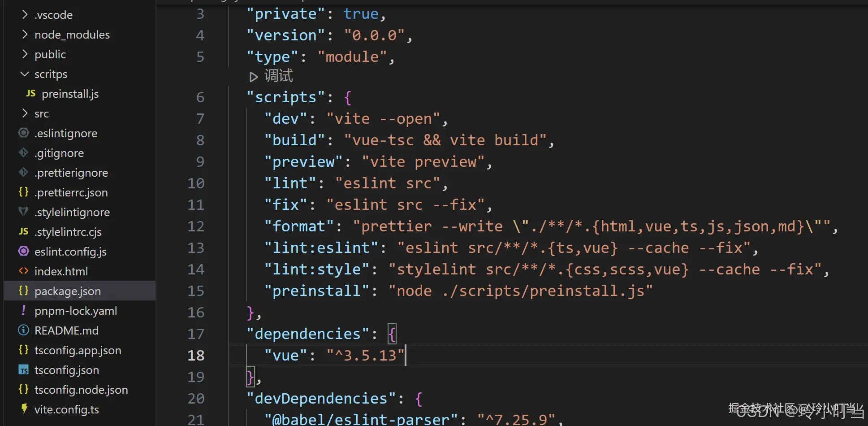Expand the node_modules folder chevron

click(x=25, y=34)
